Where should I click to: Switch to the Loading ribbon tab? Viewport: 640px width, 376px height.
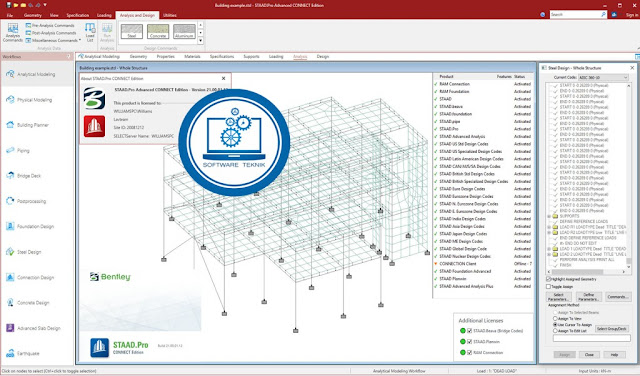pyautogui.click(x=104, y=15)
